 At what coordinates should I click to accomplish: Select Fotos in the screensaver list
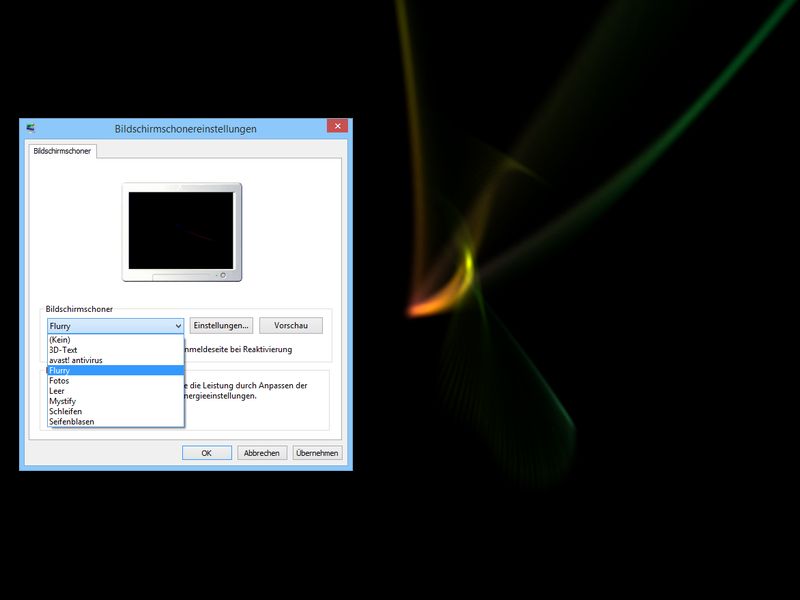click(x=115, y=381)
